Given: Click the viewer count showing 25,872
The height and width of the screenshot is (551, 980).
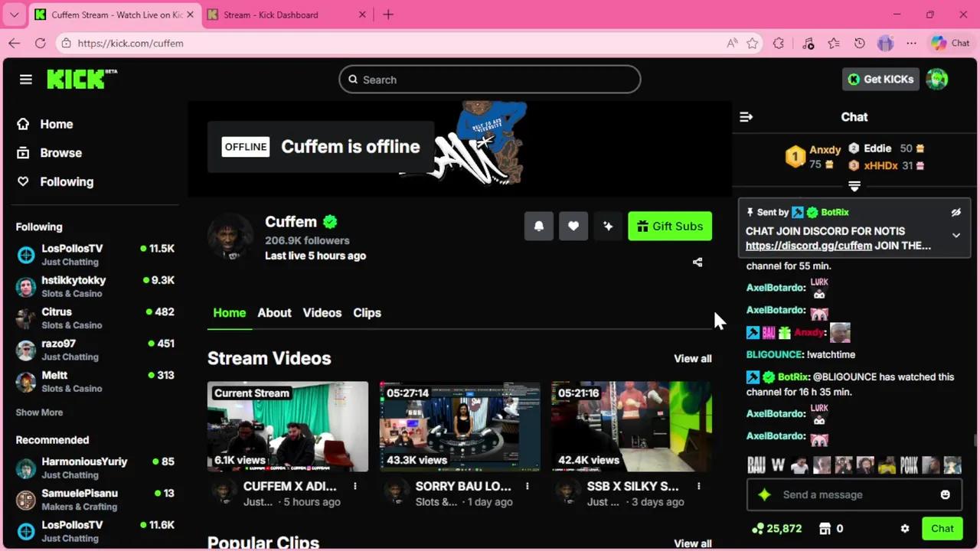Looking at the screenshot, I should coord(776,528).
